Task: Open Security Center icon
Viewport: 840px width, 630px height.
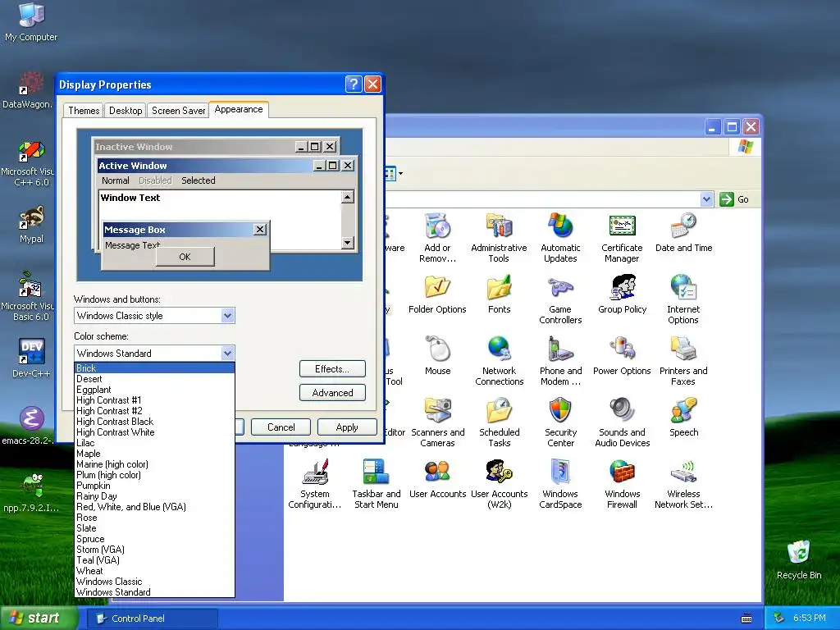Action: pyautogui.click(x=560, y=422)
